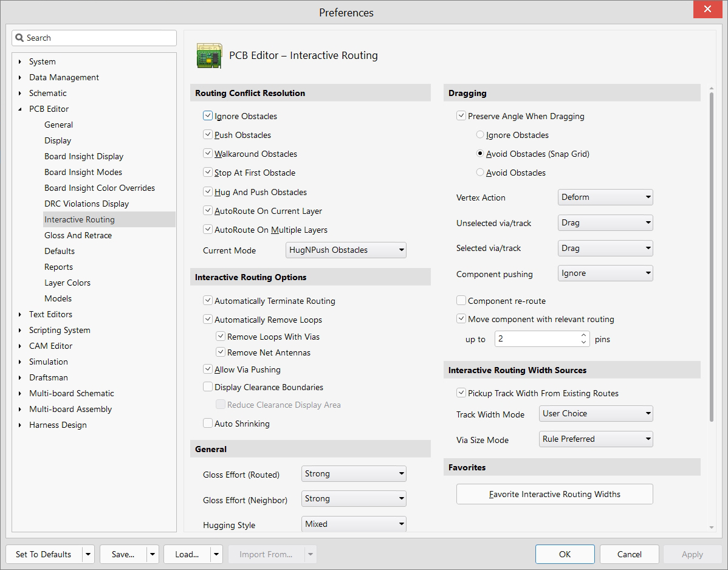728x570 pixels.
Task: Click the OK button
Action: click(565, 554)
